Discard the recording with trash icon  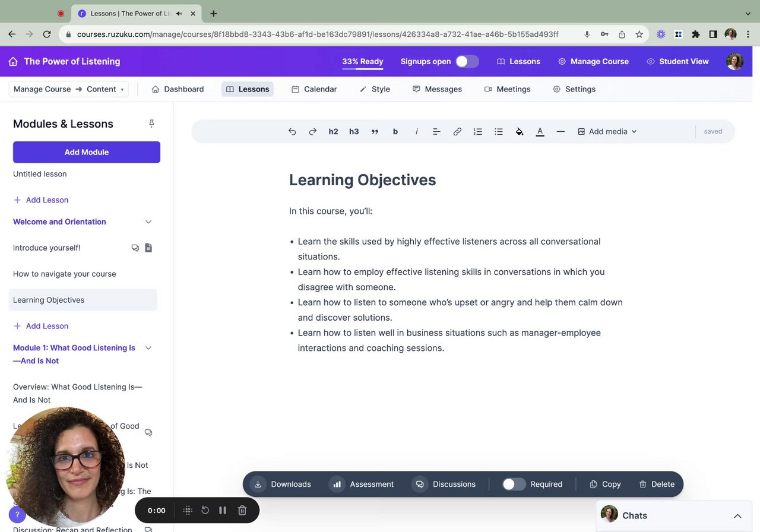pyautogui.click(x=242, y=510)
